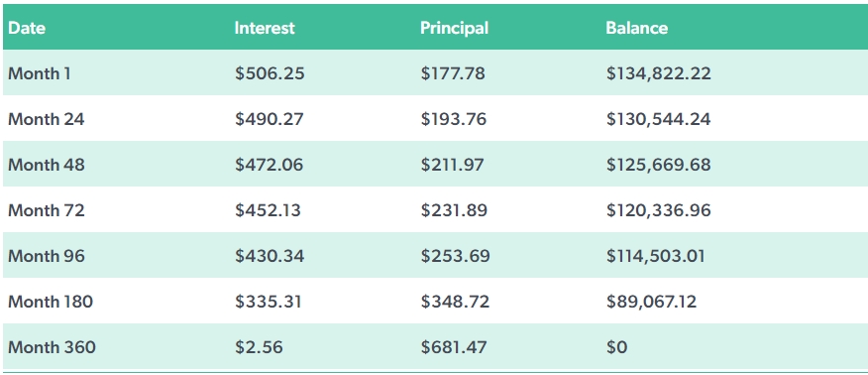Click the $681.47 principal value
Screen dimensions: 868x375
click(454, 347)
